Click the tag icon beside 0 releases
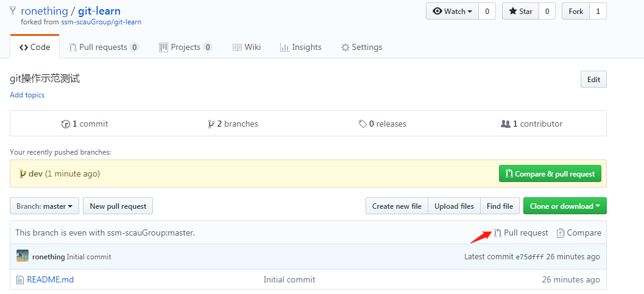Viewport: 644px width, 294px height. (x=363, y=124)
